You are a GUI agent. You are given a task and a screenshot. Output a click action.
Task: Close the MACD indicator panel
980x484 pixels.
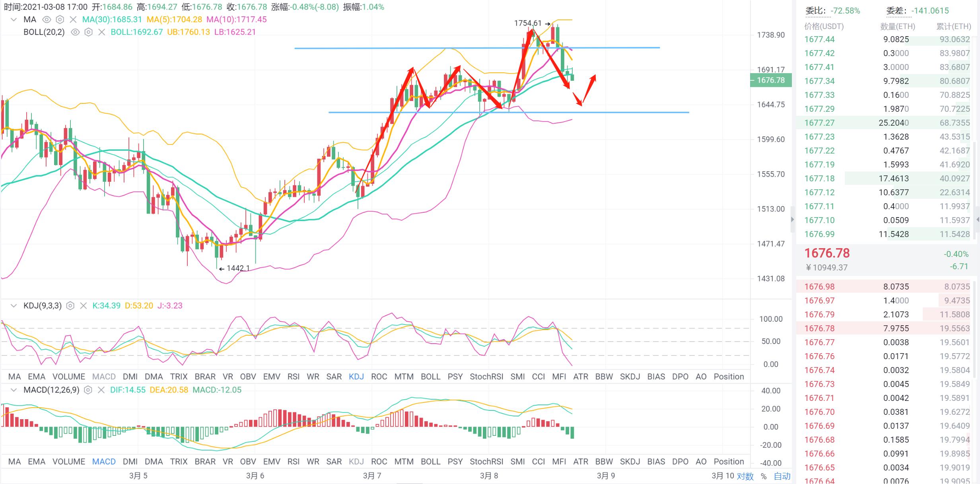click(x=101, y=390)
